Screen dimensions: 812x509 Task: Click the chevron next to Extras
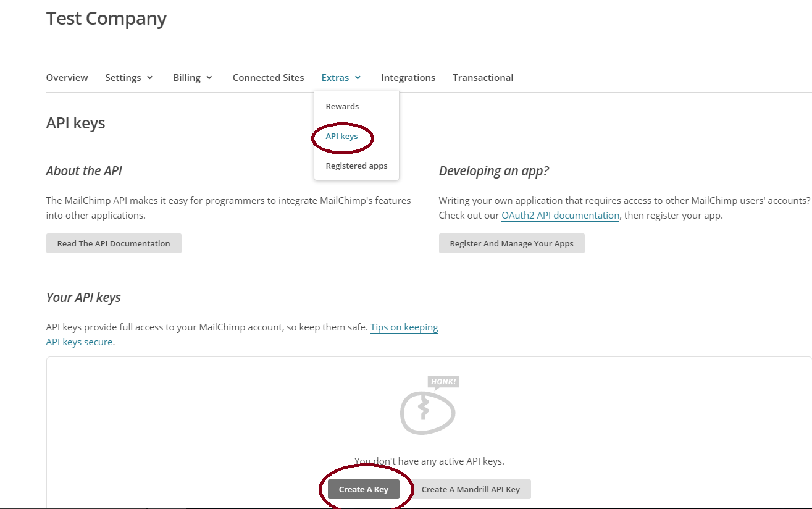click(x=358, y=78)
